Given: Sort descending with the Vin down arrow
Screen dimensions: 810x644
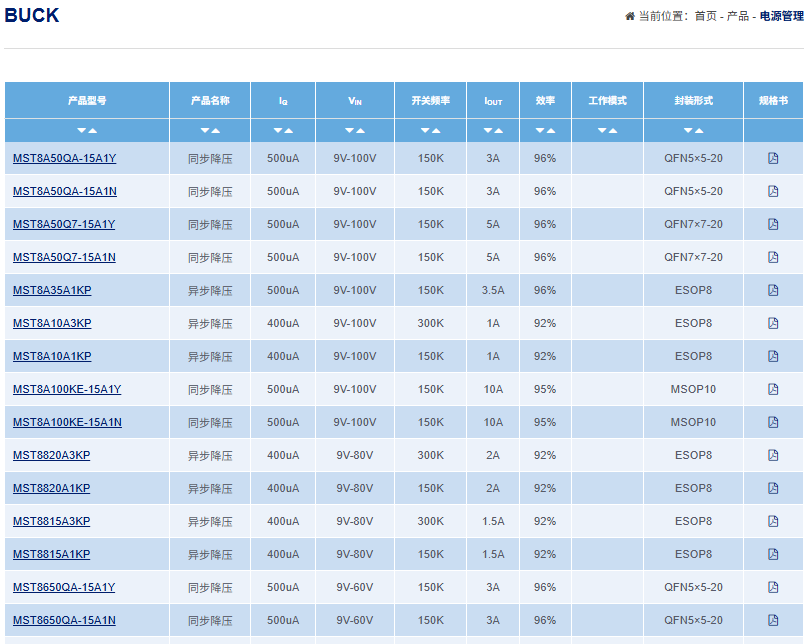Looking at the screenshot, I should pyautogui.click(x=350, y=131).
